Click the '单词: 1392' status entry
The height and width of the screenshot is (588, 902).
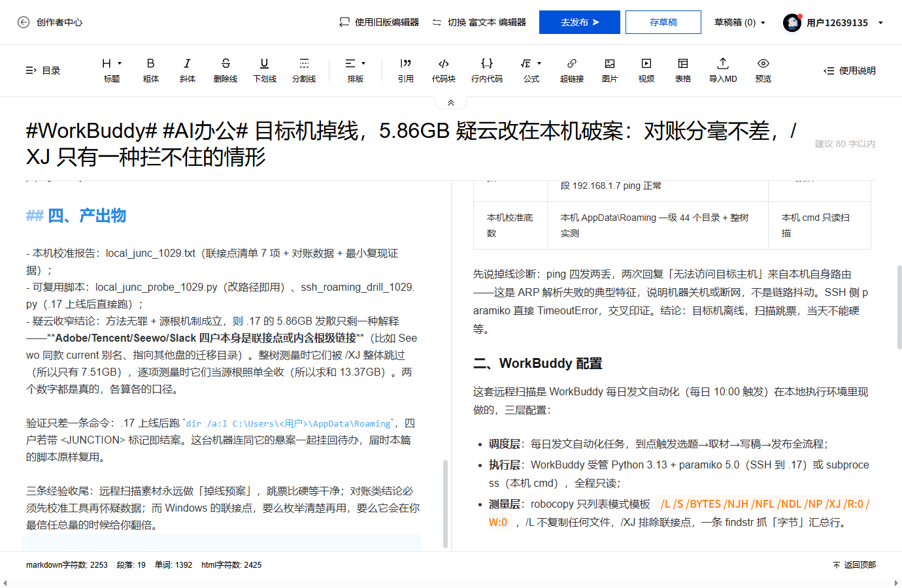(173, 565)
